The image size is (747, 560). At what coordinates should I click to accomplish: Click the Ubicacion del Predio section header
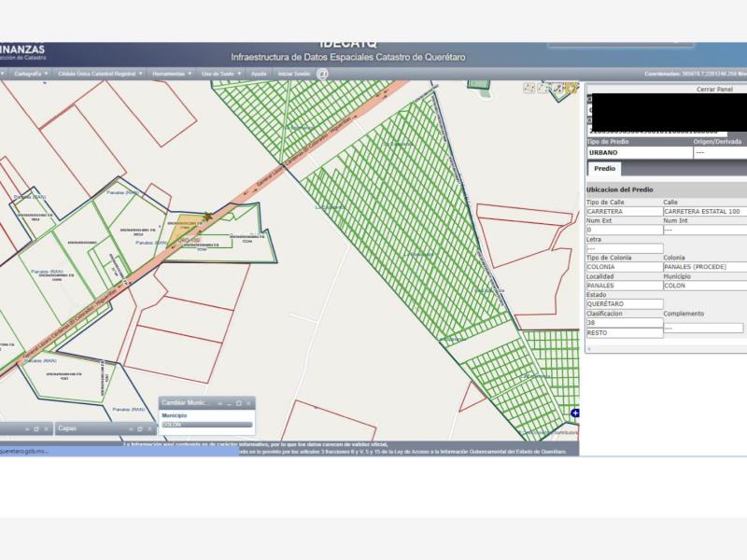coord(666,189)
